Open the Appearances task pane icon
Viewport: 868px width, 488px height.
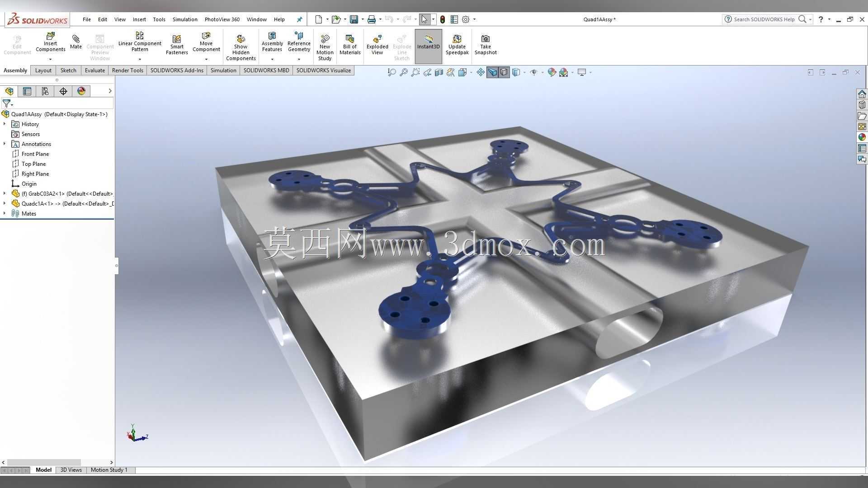[x=862, y=137]
